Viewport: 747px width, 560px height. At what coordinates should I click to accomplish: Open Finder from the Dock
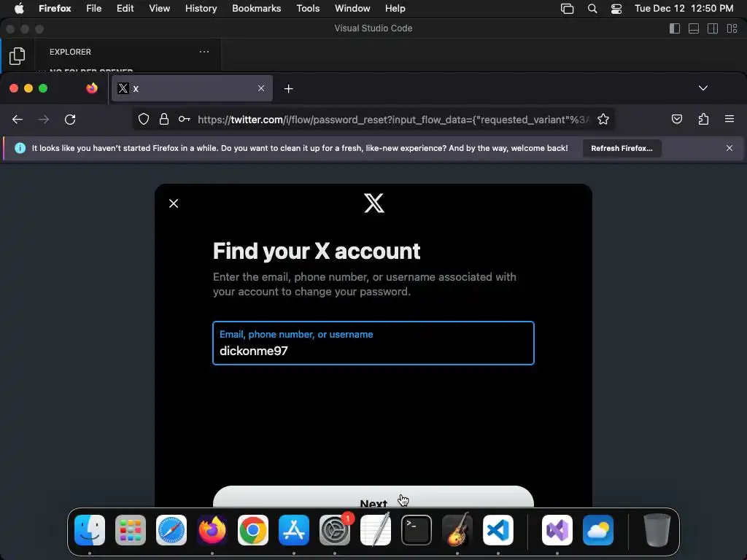coord(90,530)
